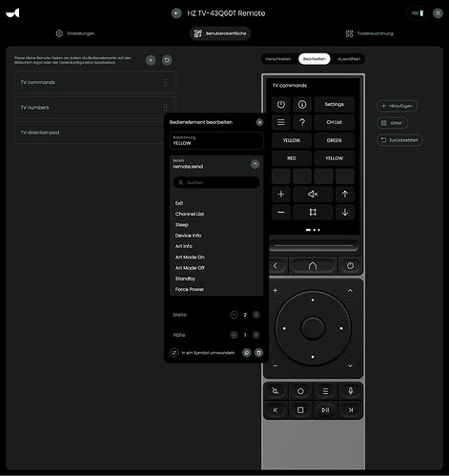Click the previous track key on the remote
This screenshot has width=449, height=476.
point(276,410)
